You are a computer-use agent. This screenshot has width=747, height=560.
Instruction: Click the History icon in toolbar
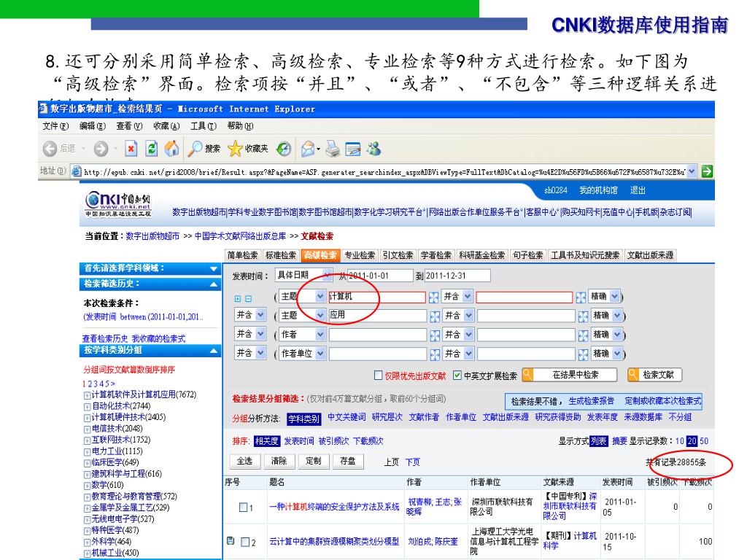click(284, 149)
